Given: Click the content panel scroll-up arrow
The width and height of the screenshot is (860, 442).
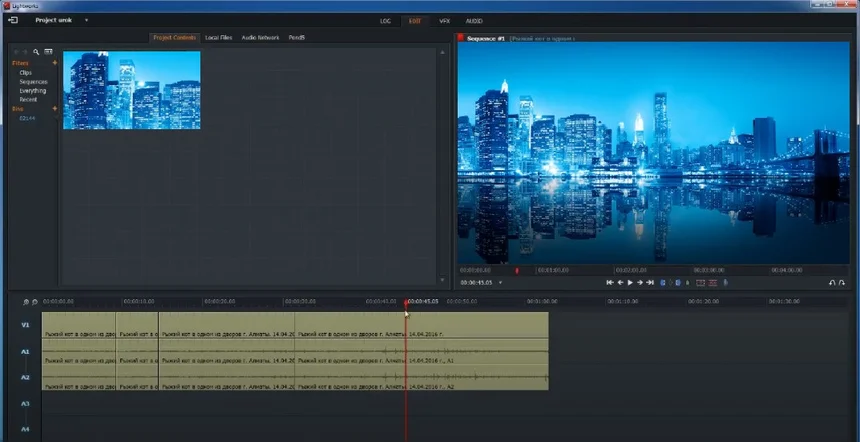Looking at the screenshot, I should point(442,52).
